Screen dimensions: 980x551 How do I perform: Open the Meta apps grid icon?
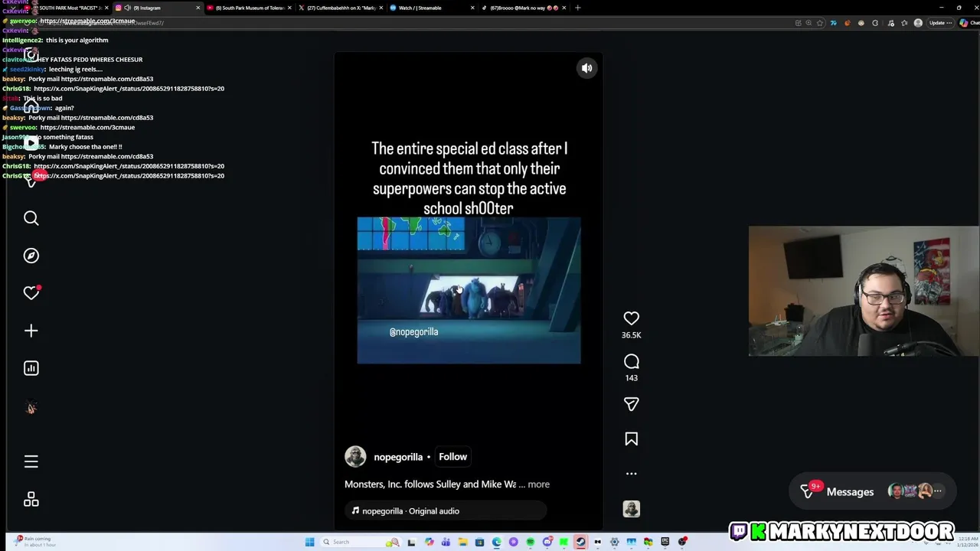(31, 499)
